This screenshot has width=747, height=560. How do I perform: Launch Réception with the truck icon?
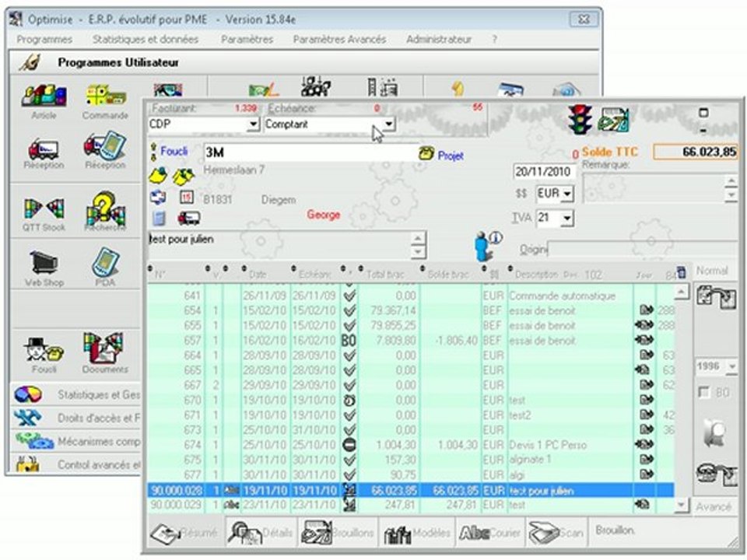click(44, 149)
